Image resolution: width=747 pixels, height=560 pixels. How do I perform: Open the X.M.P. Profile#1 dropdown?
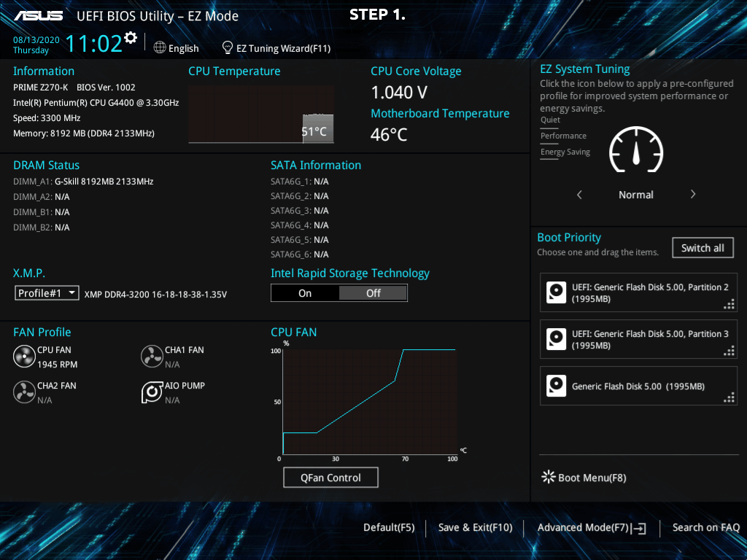tap(47, 293)
